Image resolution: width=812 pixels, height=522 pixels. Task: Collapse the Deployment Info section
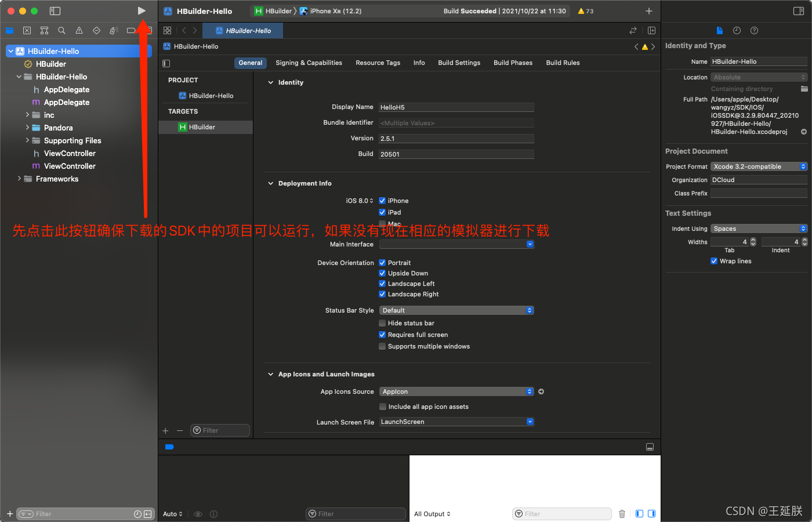(270, 183)
